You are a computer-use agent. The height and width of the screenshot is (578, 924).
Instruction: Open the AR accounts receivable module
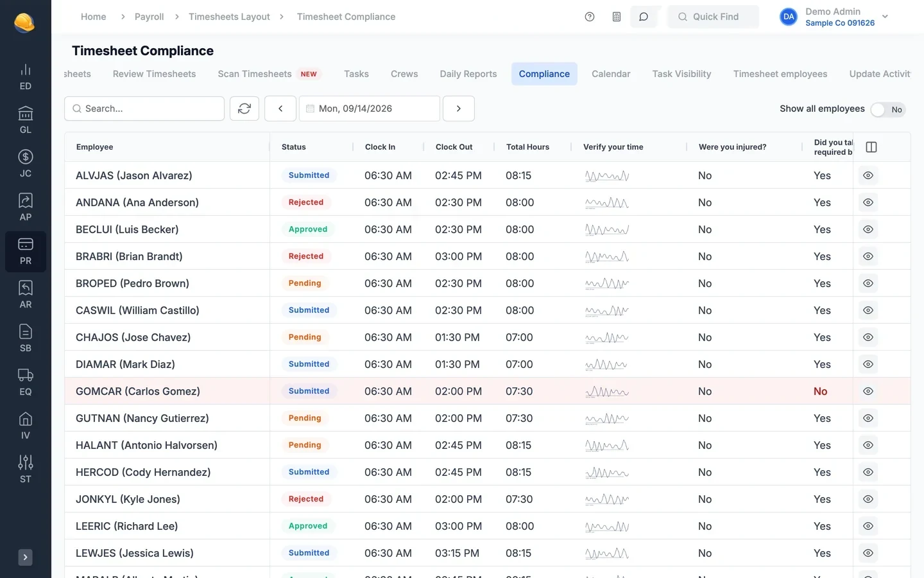(x=26, y=295)
